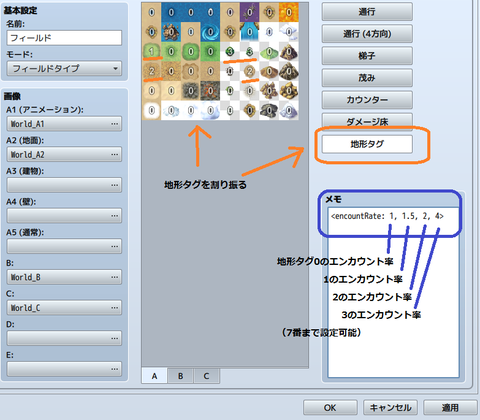Switch to tileset tab A

click(154, 376)
